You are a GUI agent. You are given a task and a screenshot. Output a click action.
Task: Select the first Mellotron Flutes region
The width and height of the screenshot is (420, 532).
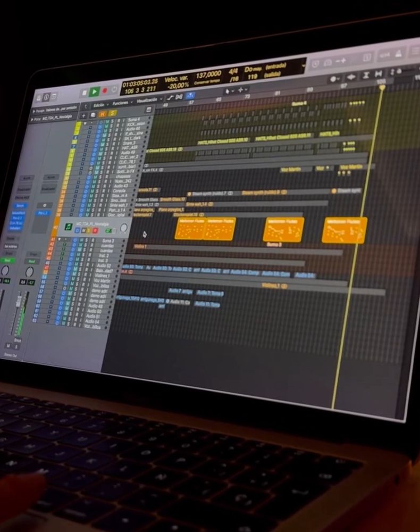(190, 228)
